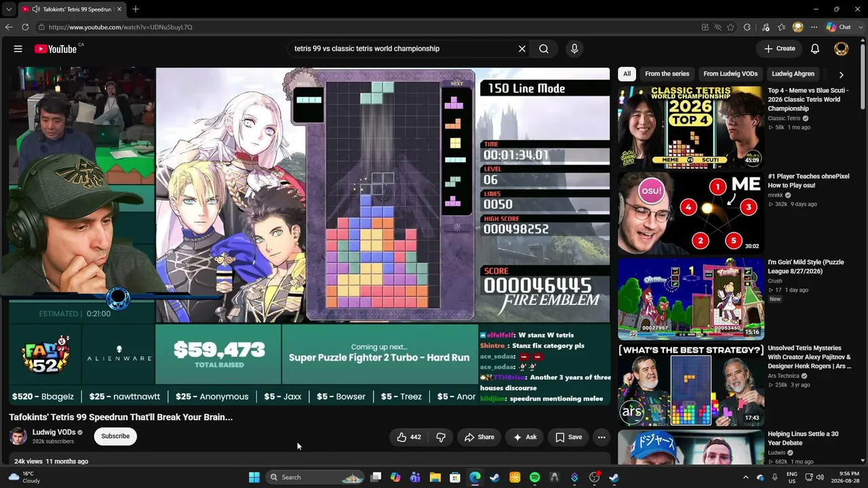
Task: Close the Tafokints' Tetris 99 tab
Action: (119, 9)
